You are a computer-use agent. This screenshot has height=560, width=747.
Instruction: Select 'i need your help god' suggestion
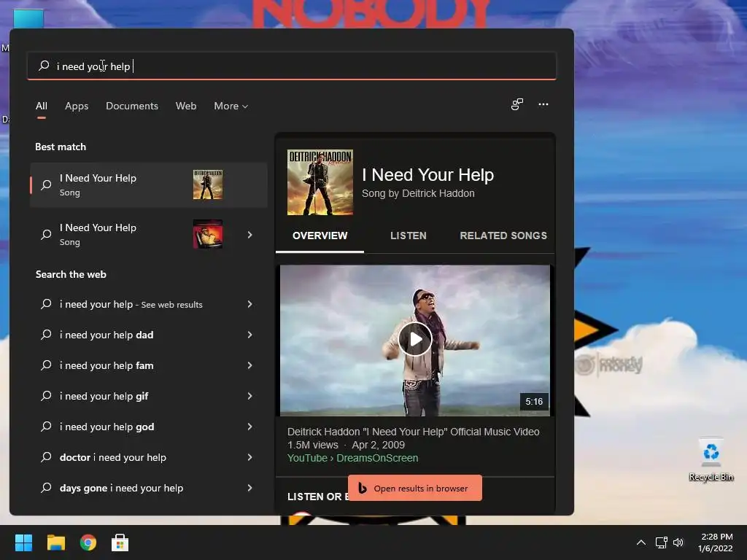(x=148, y=427)
